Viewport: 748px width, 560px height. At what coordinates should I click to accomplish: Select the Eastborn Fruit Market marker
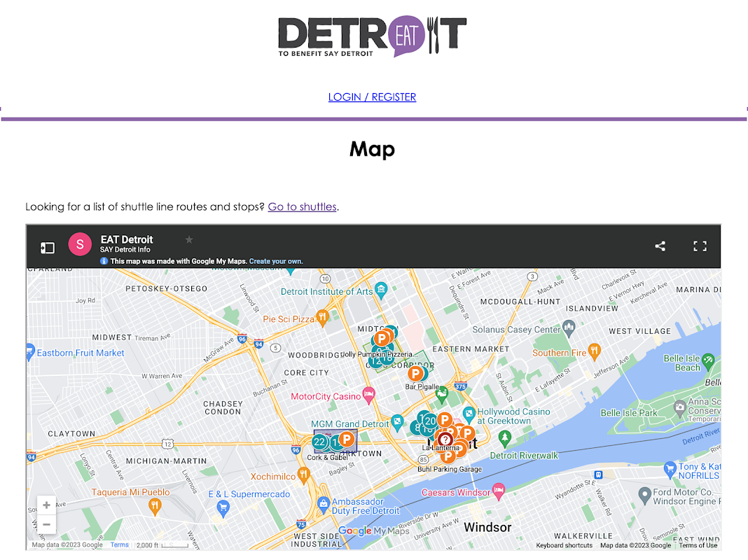29,351
